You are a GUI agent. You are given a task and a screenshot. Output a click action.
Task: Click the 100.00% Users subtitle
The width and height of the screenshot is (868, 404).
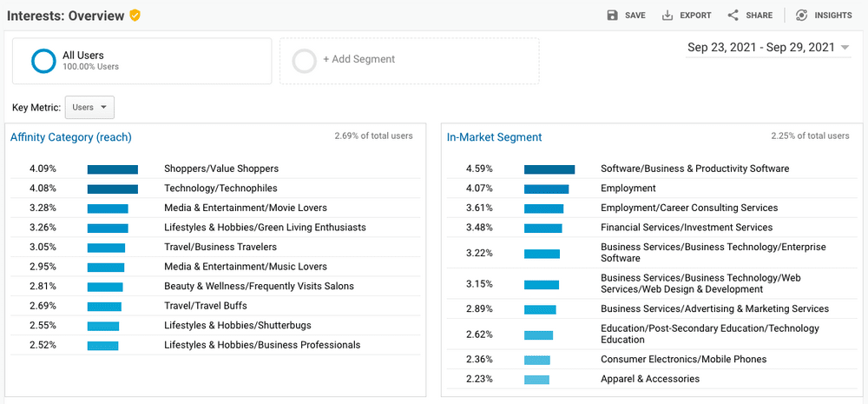tap(90, 67)
